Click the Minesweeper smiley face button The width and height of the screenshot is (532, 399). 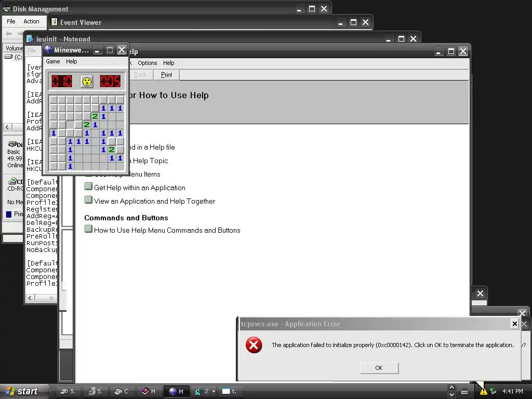(x=87, y=82)
